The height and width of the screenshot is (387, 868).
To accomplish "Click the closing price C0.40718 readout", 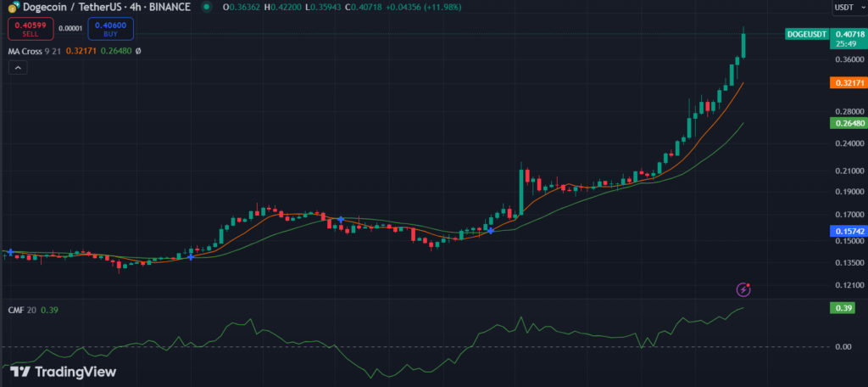I will (364, 7).
